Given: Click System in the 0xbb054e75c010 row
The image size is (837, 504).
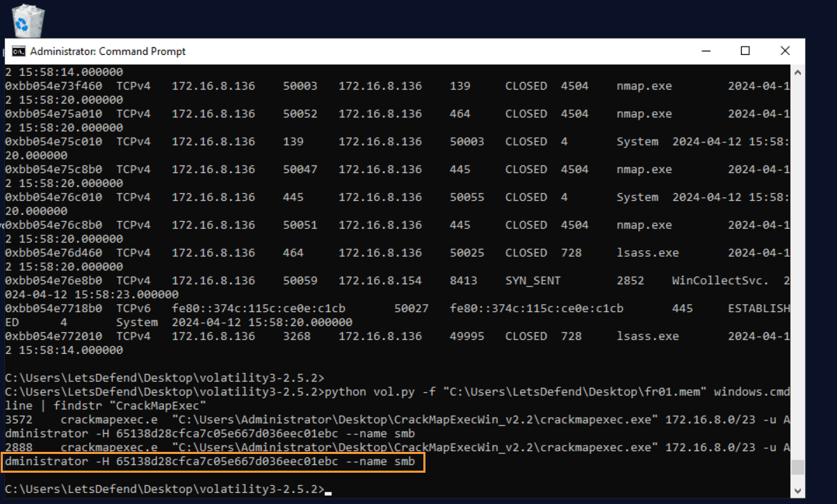Looking at the screenshot, I should [637, 142].
